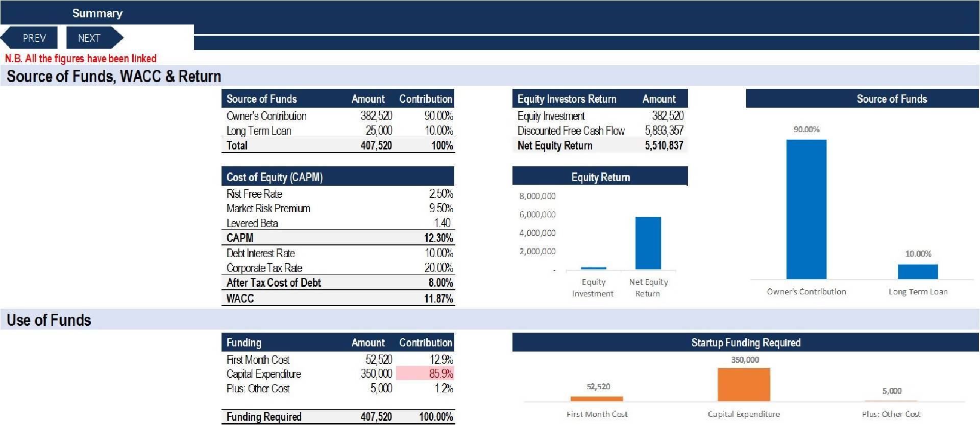Select Long Term Loan 10.00% contribution cell
Image resolution: width=980 pixels, height=425 pixels.
pyautogui.click(x=438, y=131)
